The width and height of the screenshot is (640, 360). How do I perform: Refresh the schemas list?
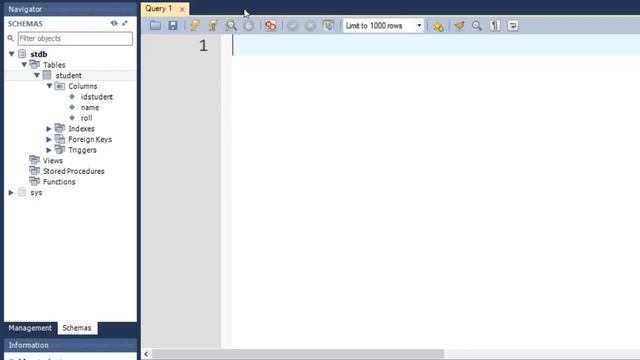(114, 23)
